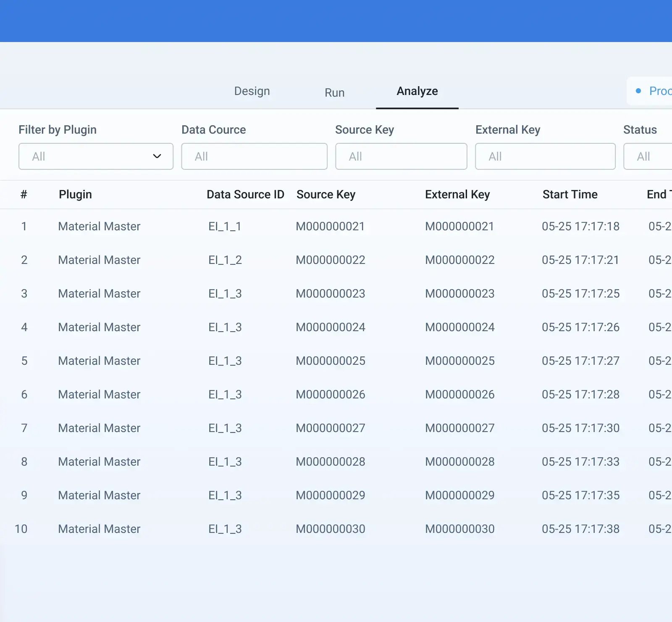The height and width of the screenshot is (622, 672).
Task: Click start time 05-25 17:17:35
Action: click(580, 495)
